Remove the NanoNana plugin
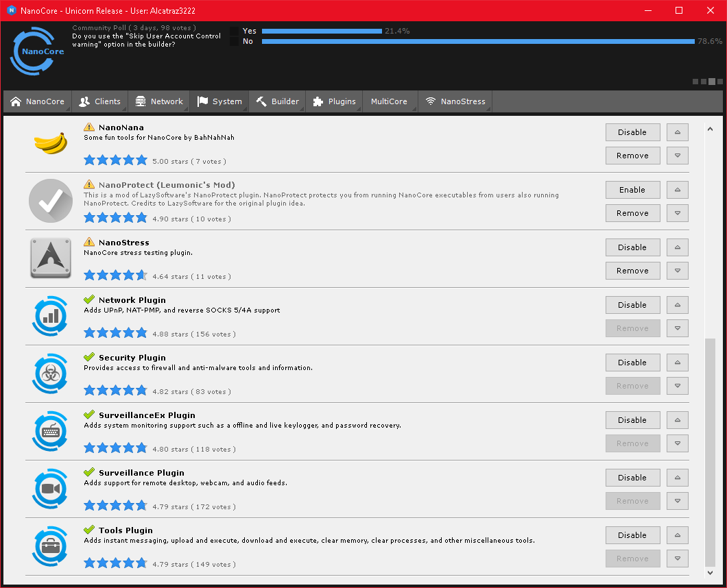 click(632, 156)
